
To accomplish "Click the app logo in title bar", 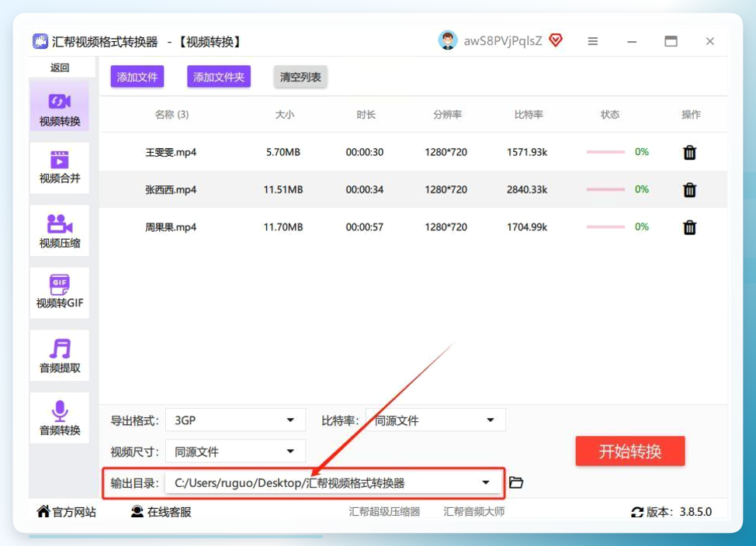I will [x=40, y=41].
